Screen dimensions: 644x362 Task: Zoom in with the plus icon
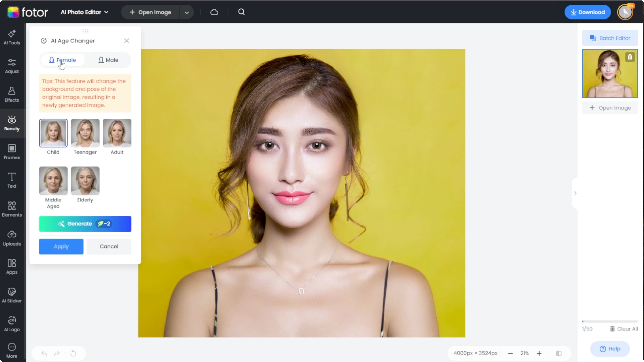(539, 353)
